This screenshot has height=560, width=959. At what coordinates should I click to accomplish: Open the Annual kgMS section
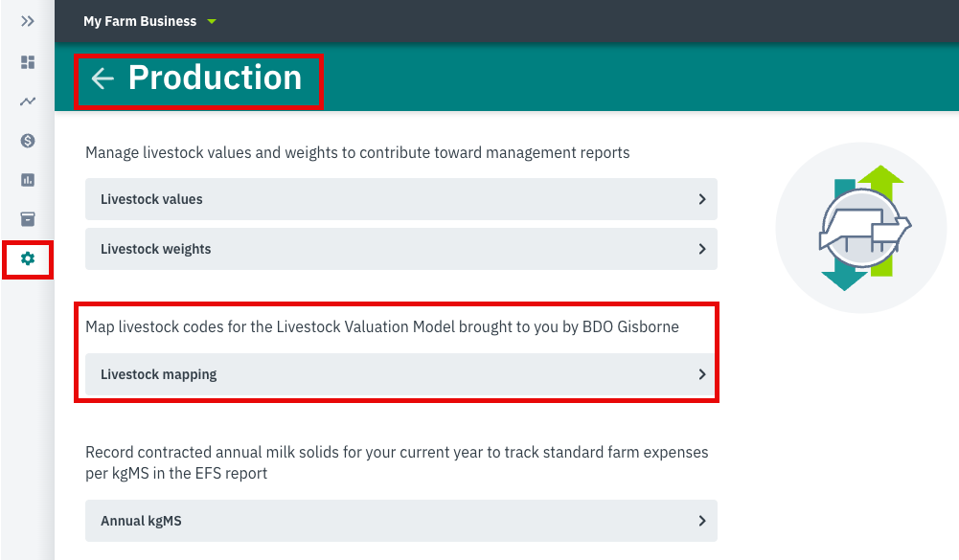point(400,522)
